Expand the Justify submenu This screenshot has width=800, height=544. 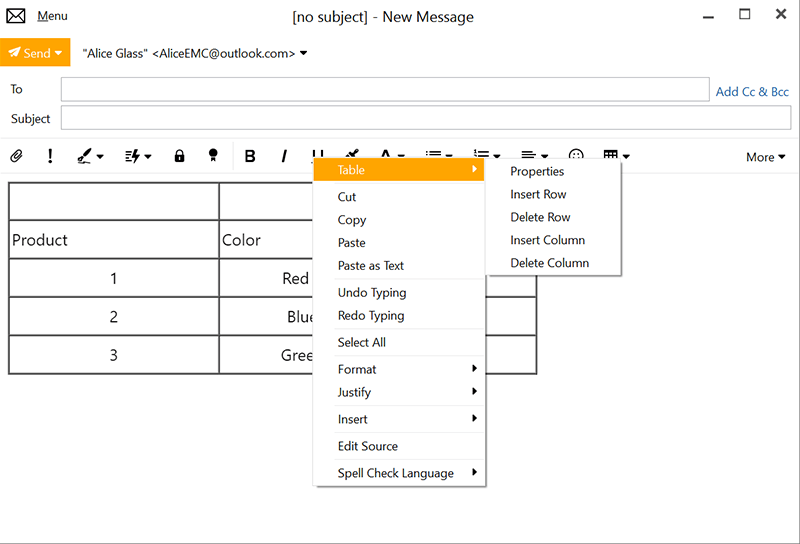(399, 392)
